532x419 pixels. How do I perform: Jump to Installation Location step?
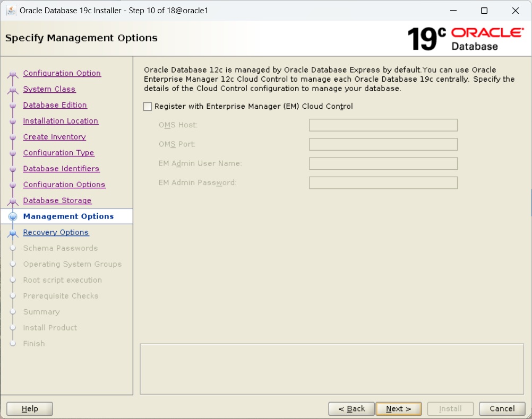[x=61, y=121]
